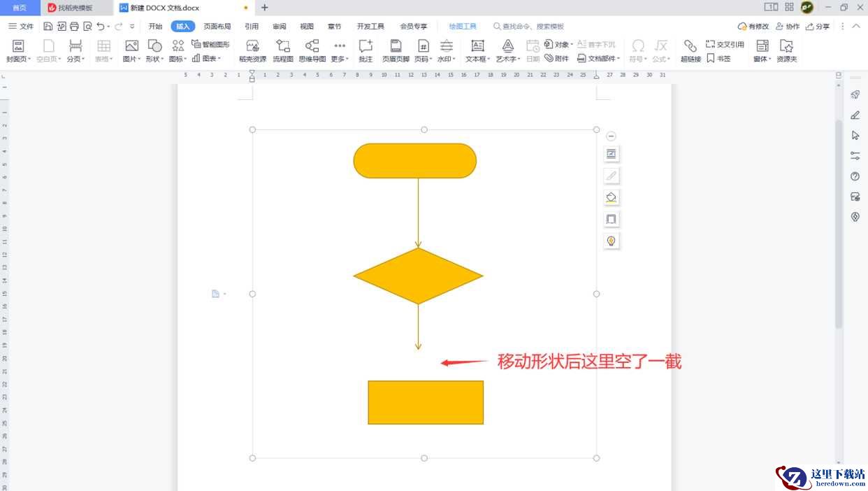This screenshot has height=491, width=868.
Task: Open the quick access toolbar customize arrow
Action: tap(132, 27)
